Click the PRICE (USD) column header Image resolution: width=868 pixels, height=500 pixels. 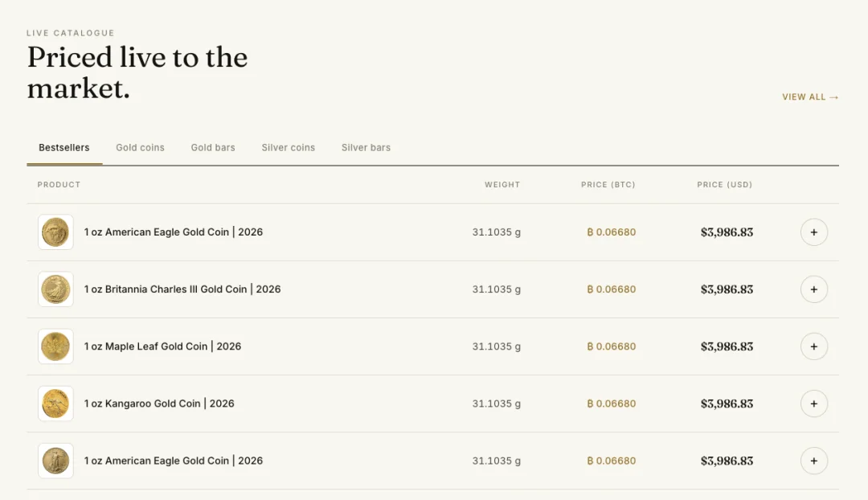(724, 184)
